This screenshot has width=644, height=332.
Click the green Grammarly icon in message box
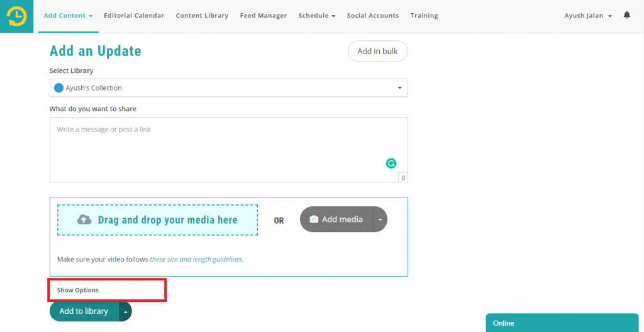[391, 163]
